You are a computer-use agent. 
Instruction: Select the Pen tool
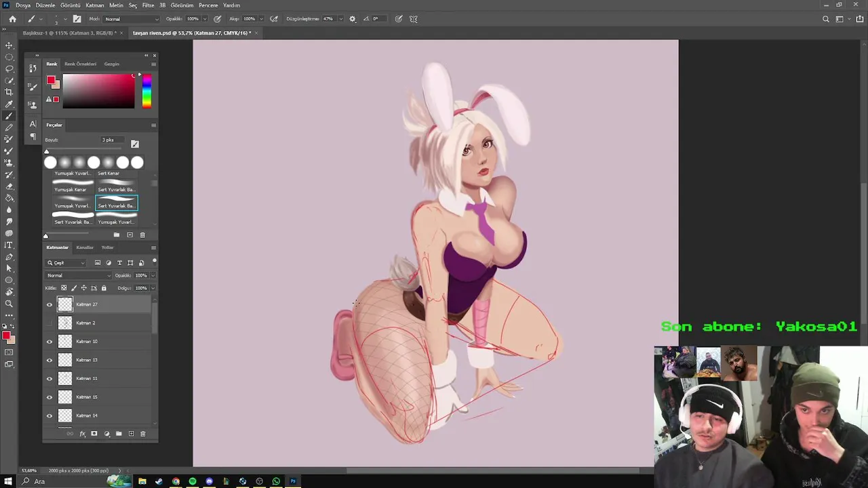(x=9, y=257)
